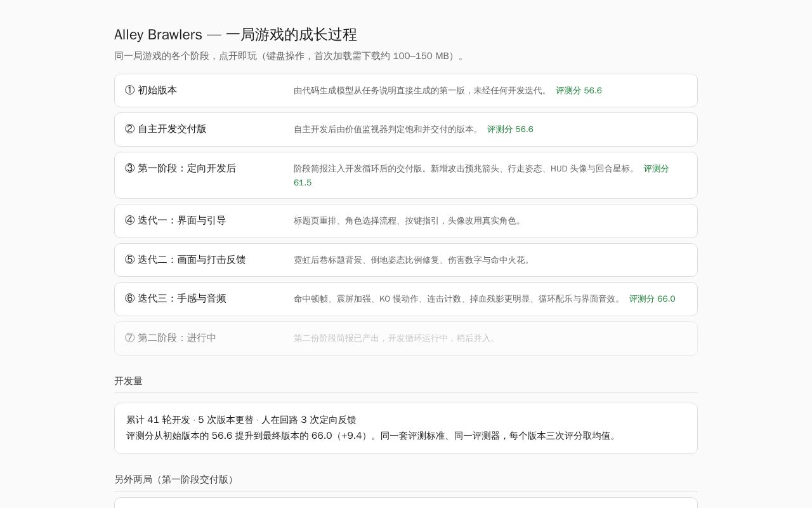812x508 pixels.
Task: Click the 评测分 66.0 score label
Action: pos(652,299)
